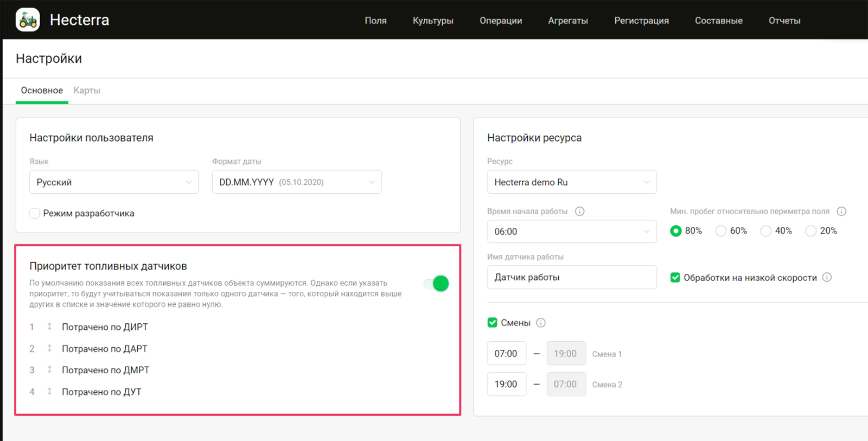Image resolution: width=868 pixels, height=441 pixels.
Task: Click the Потрачено по ДАРТ list row text
Action: click(x=105, y=349)
